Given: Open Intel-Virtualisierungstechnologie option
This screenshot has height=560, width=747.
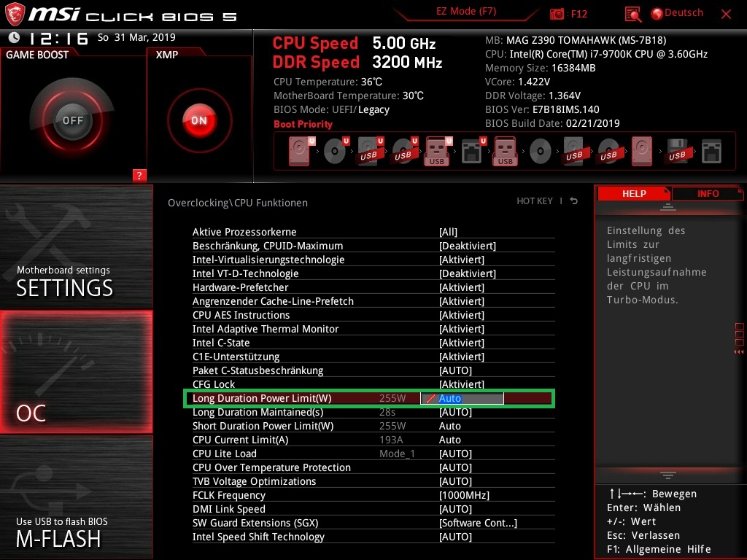Looking at the screenshot, I should point(373,260).
